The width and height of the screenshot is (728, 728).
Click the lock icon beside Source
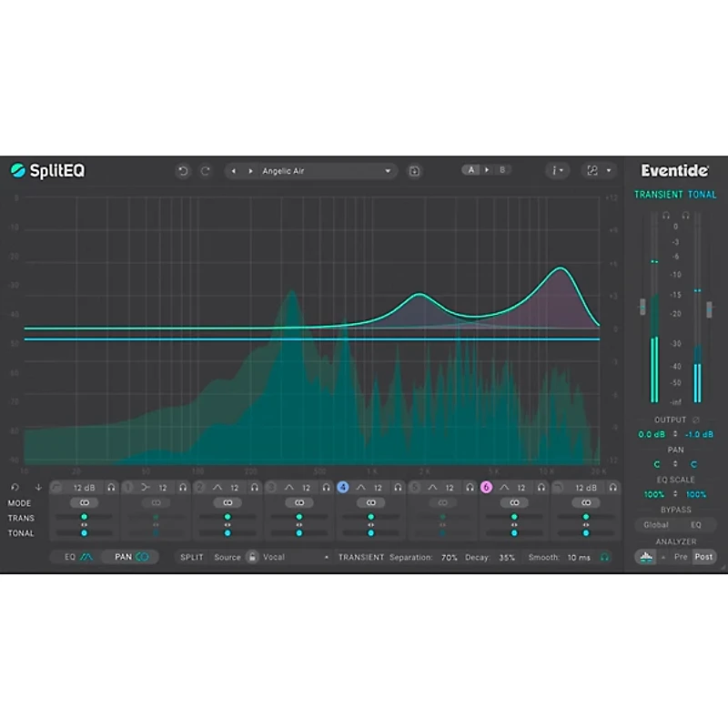[253, 556]
